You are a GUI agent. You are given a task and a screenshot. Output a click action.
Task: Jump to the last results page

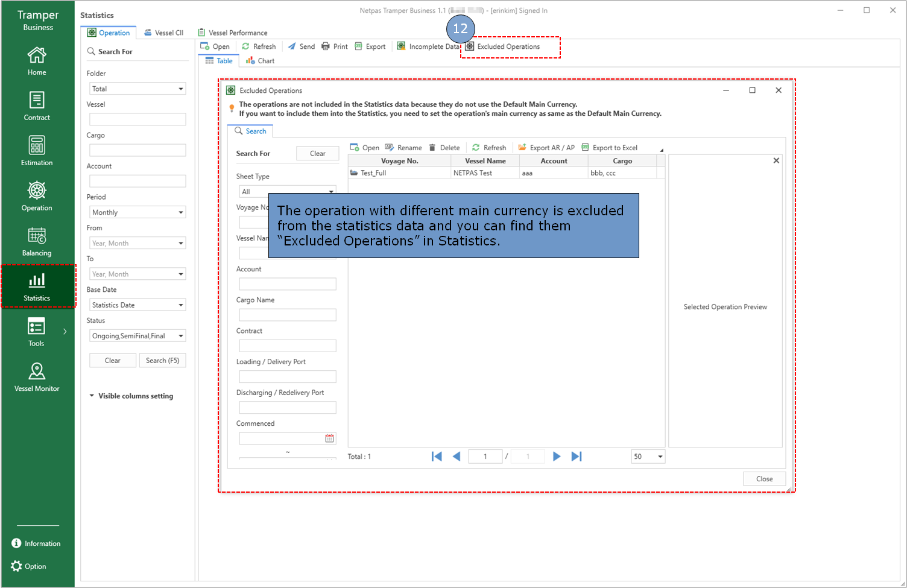(x=577, y=457)
